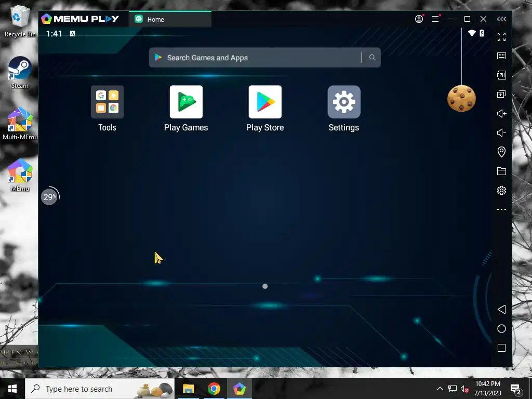Click the 29% memory usage indicator

tap(49, 197)
